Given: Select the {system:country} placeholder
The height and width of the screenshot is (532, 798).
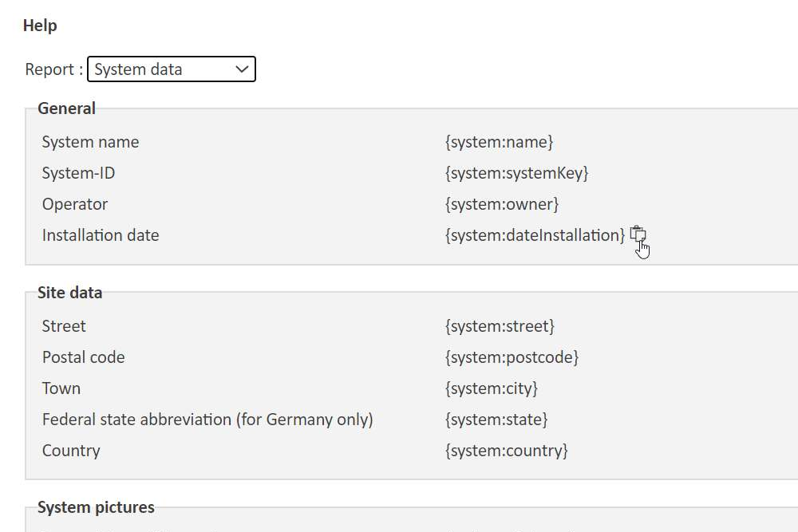Looking at the screenshot, I should click(507, 450).
